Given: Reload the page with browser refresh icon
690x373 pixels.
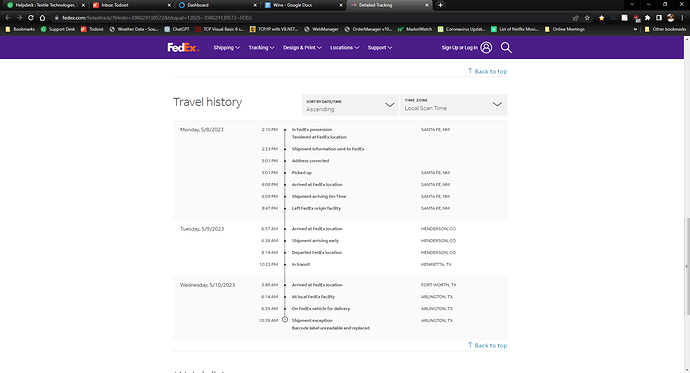Looking at the screenshot, I should (x=31, y=18).
